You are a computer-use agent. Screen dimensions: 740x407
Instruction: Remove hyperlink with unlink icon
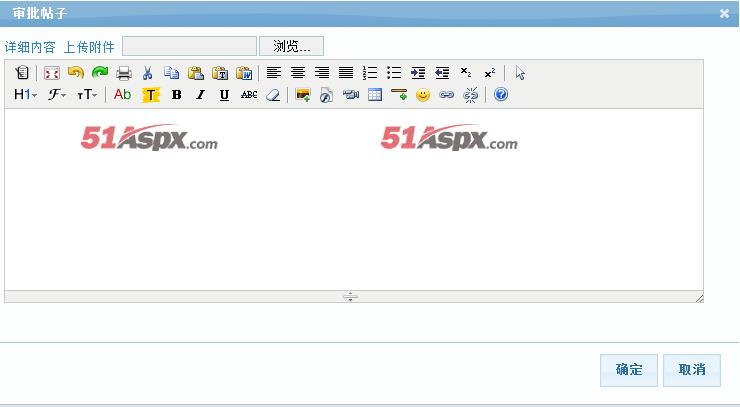[471, 94]
